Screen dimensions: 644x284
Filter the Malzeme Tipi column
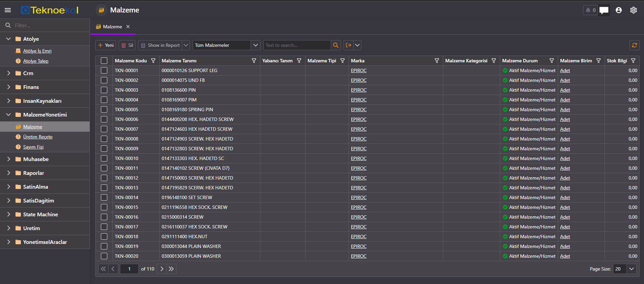tap(343, 61)
